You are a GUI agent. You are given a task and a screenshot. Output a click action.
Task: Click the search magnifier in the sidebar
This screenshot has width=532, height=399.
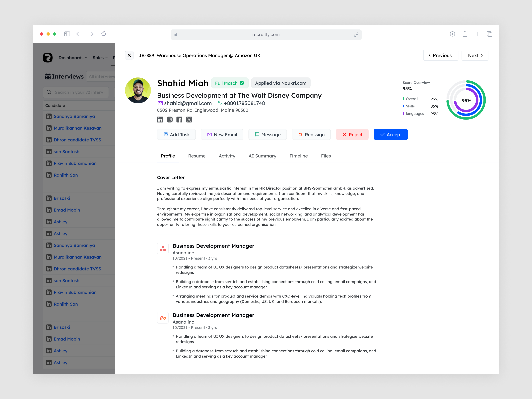pos(49,92)
